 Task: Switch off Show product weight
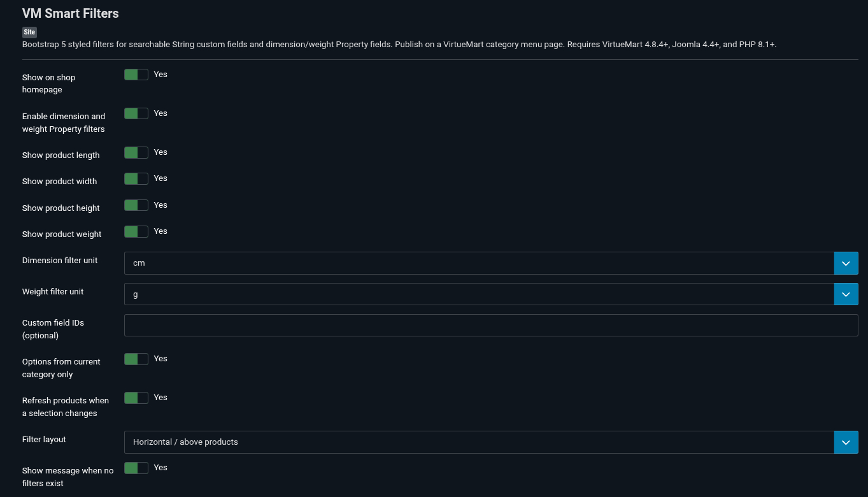(136, 231)
